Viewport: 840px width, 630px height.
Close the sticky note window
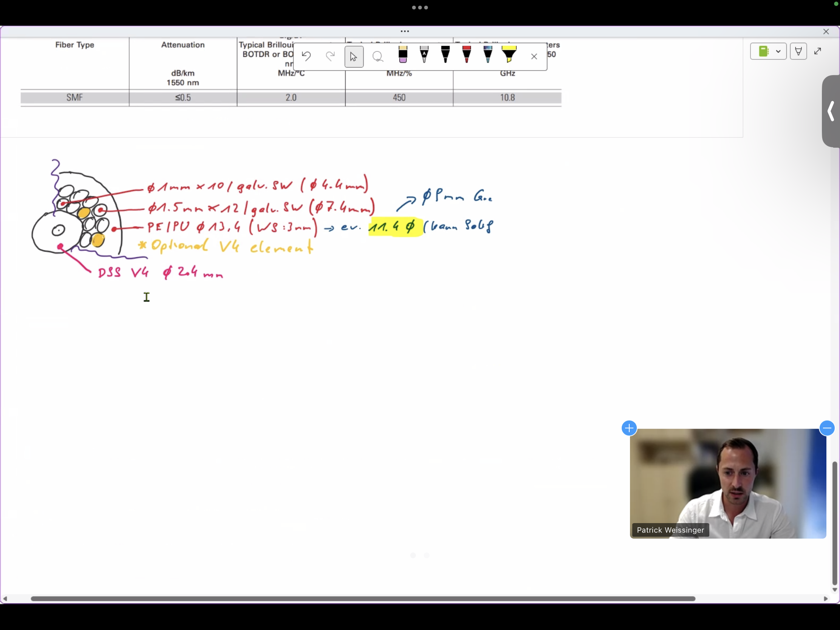(x=826, y=31)
